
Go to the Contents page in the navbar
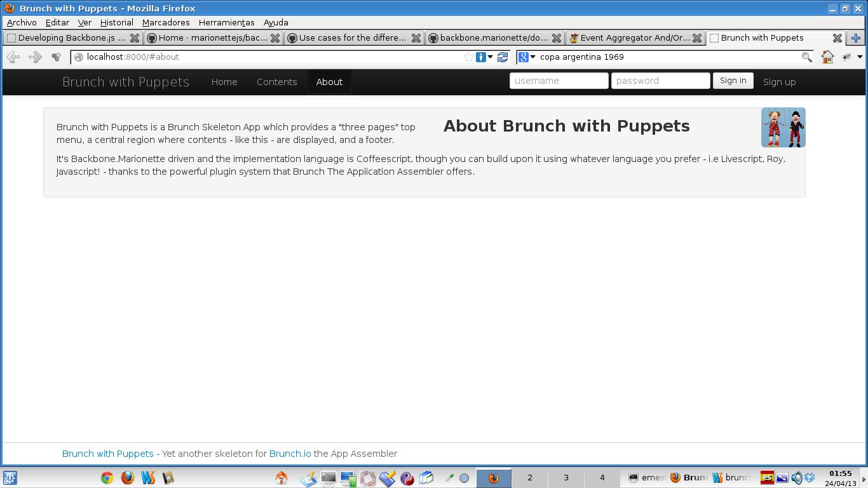click(276, 82)
